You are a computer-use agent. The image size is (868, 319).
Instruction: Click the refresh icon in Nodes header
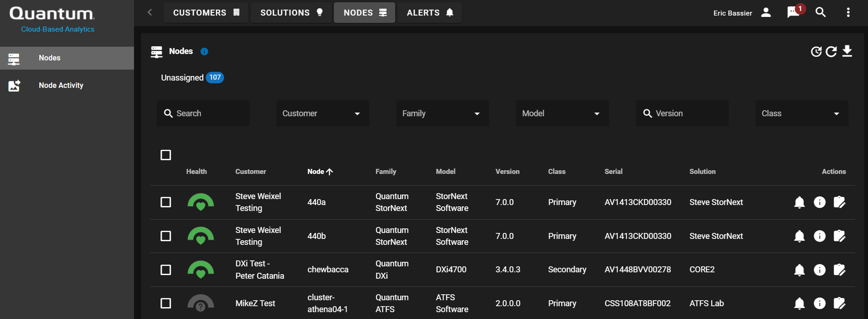point(831,51)
